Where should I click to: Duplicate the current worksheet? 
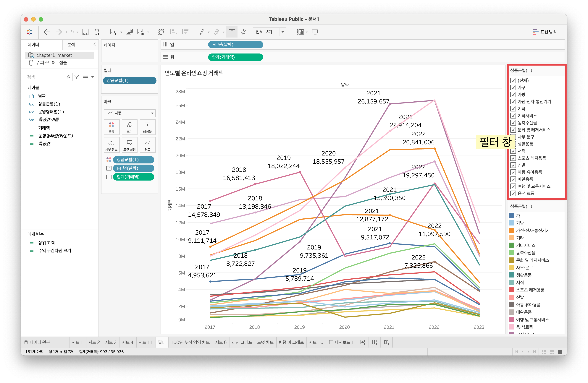coord(129,32)
